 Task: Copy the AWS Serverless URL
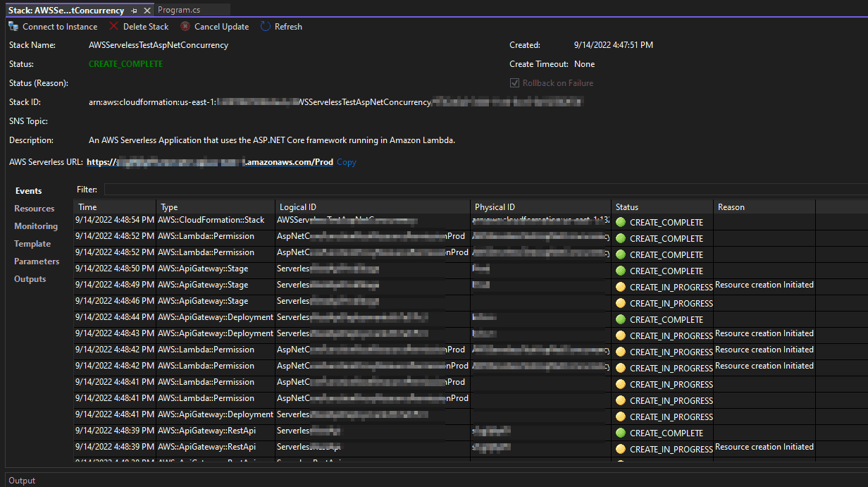point(346,162)
